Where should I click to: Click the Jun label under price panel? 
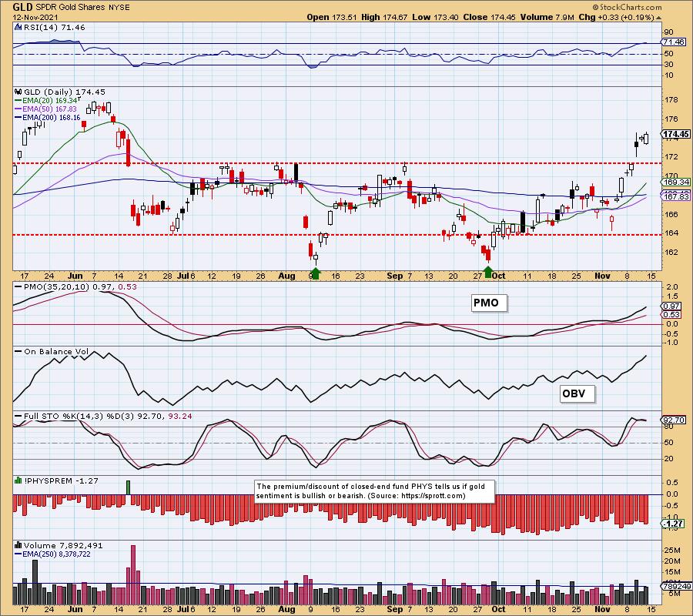(x=75, y=276)
